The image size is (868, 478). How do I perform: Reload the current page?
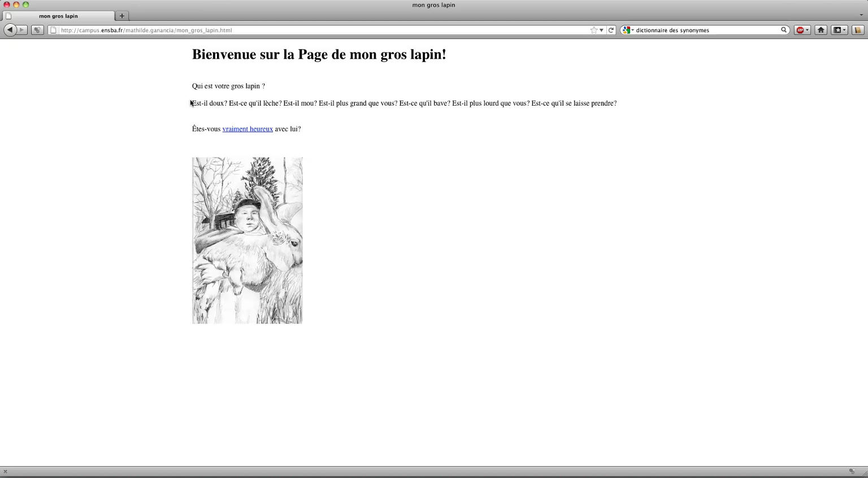coord(611,31)
